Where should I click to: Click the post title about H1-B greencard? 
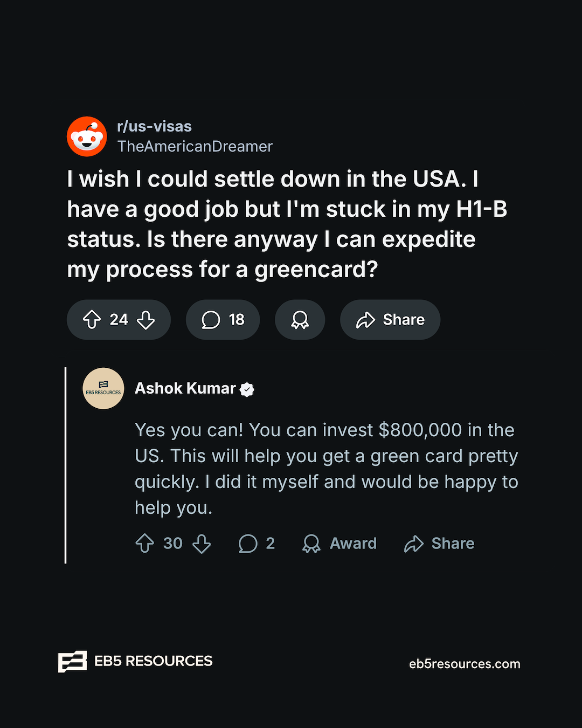click(287, 224)
